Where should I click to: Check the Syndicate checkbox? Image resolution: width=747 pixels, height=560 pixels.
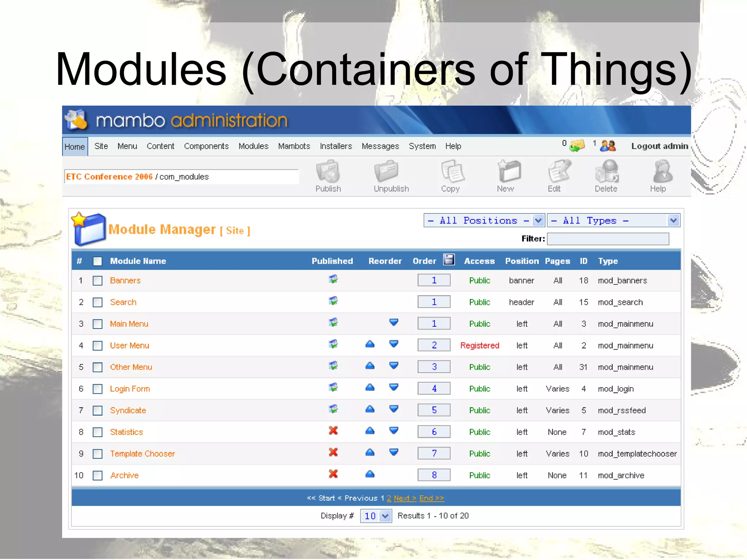(x=97, y=411)
